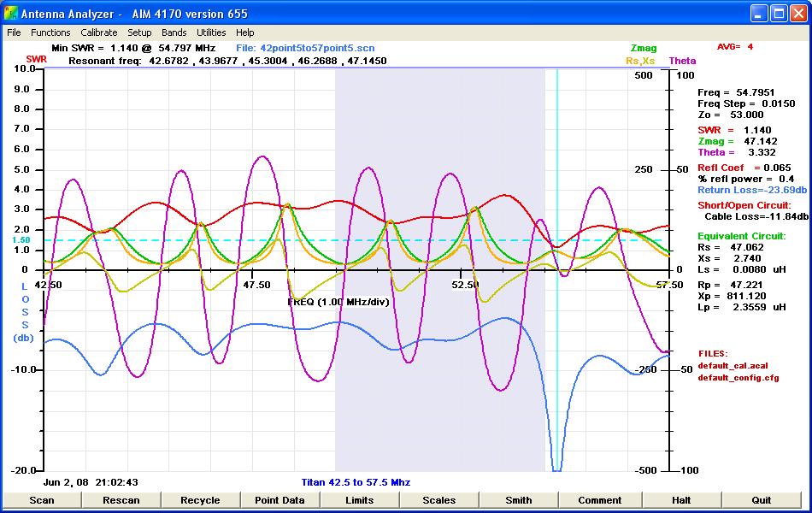
Task: Click the red SWR axis label
Action: coord(36,59)
